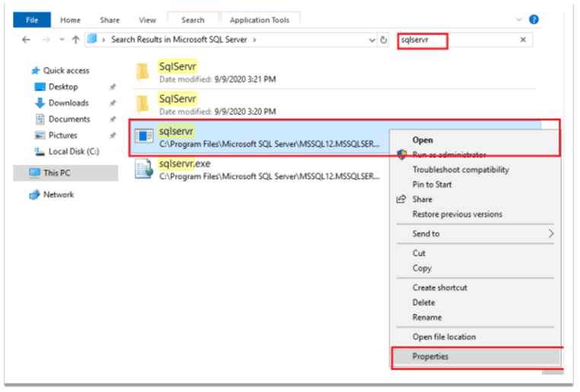
Task: Expand the ribbon with the chevron arrow
Action: [518, 20]
